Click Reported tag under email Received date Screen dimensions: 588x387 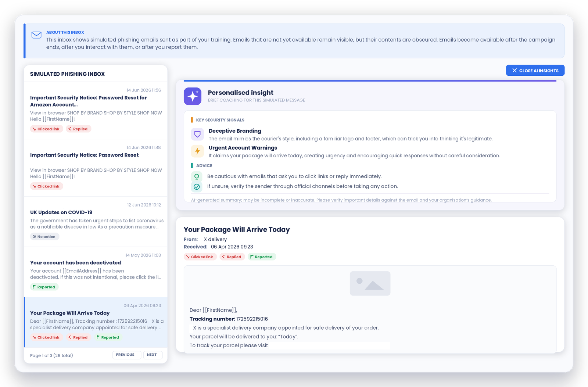point(262,257)
